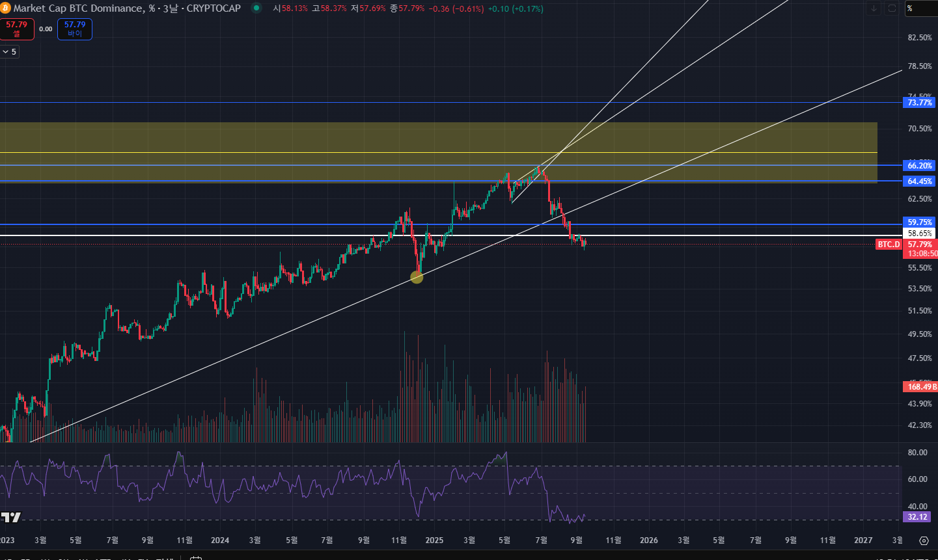This screenshot has height=560, width=938.
Task: Click the 168.49 B volume value label
Action: click(920, 387)
